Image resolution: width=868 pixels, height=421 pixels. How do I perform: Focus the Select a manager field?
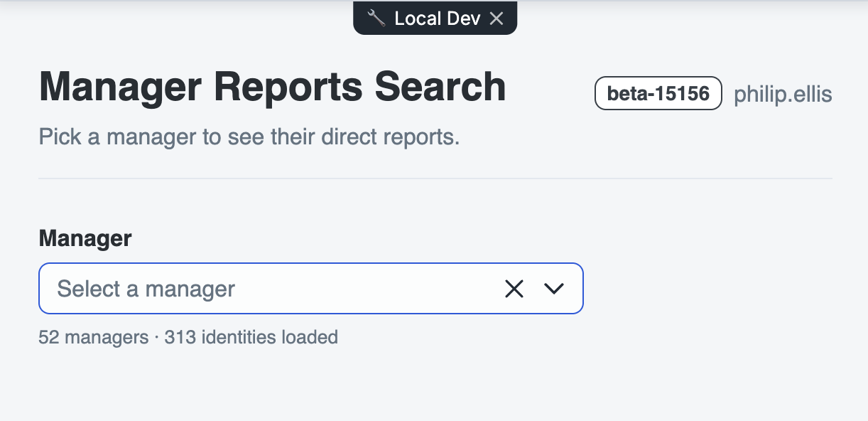311,289
